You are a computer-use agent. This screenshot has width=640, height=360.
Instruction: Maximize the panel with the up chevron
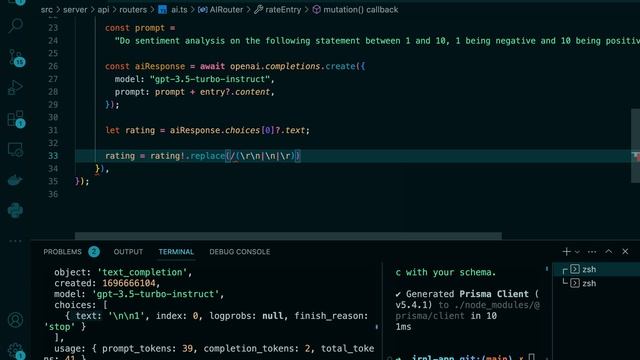(609, 251)
